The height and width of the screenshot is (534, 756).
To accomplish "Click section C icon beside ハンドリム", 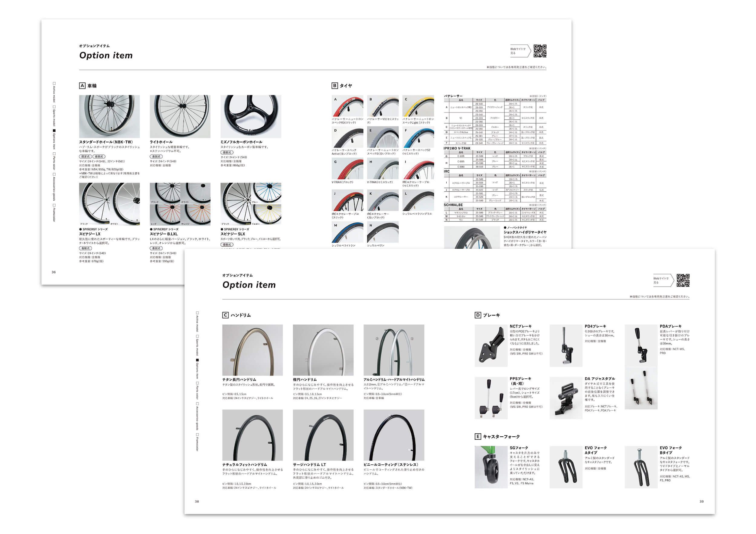I will tap(225, 315).
